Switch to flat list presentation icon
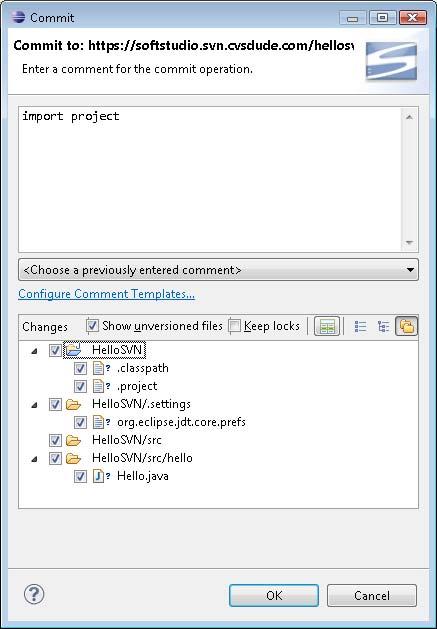Screen dimensions: 437x629 [x=360, y=327]
